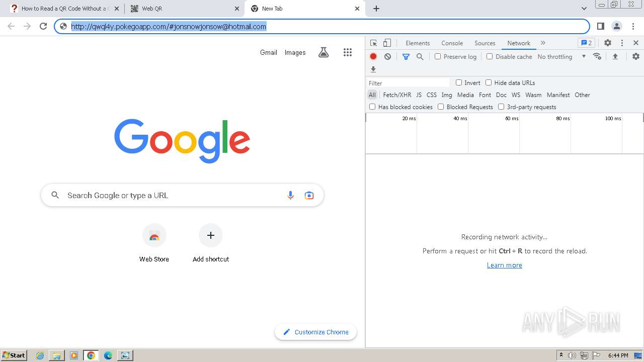Switch to the Sources tab
This screenshot has width=644, height=362.
485,43
